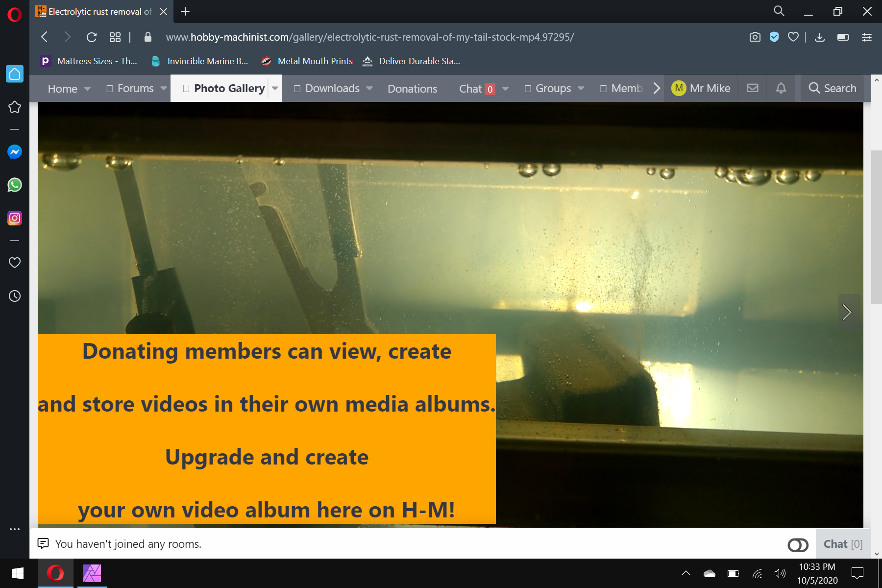Open alerts bell icon on site
This screenshot has height=588, width=882.
(x=781, y=88)
